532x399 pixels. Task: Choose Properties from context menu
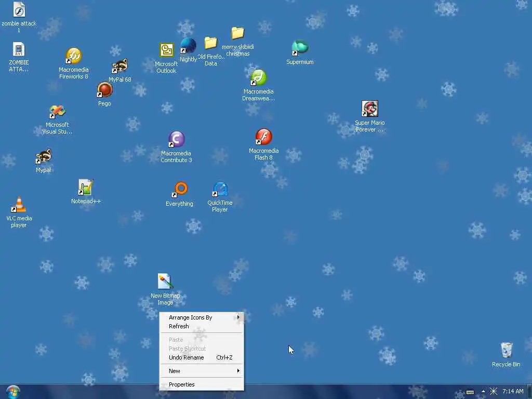coord(202,384)
